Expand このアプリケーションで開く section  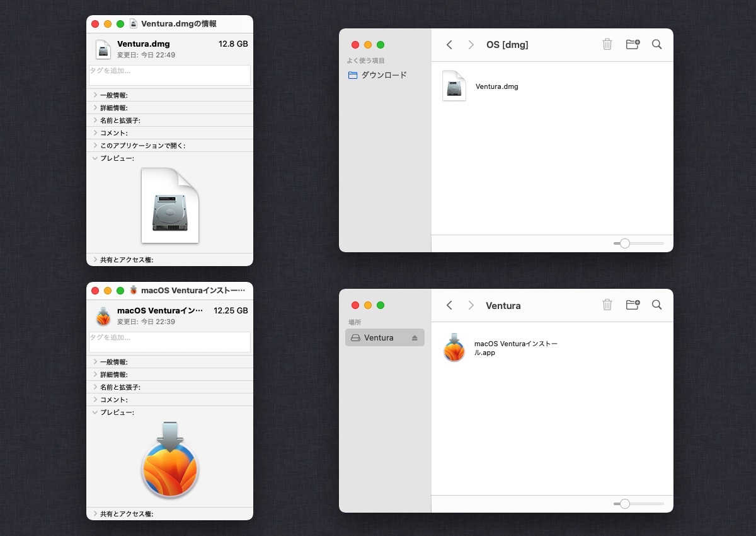coord(95,146)
